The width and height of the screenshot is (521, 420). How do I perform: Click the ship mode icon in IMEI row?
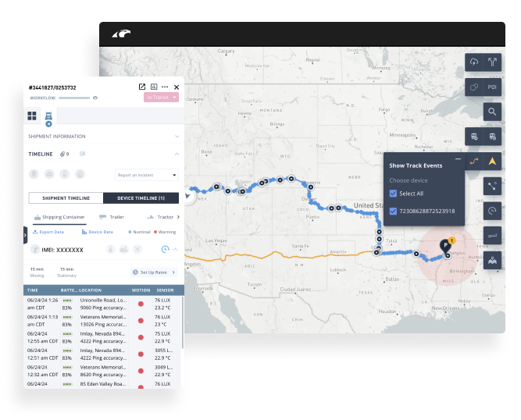pyautogui.click(x=124, y=249)
